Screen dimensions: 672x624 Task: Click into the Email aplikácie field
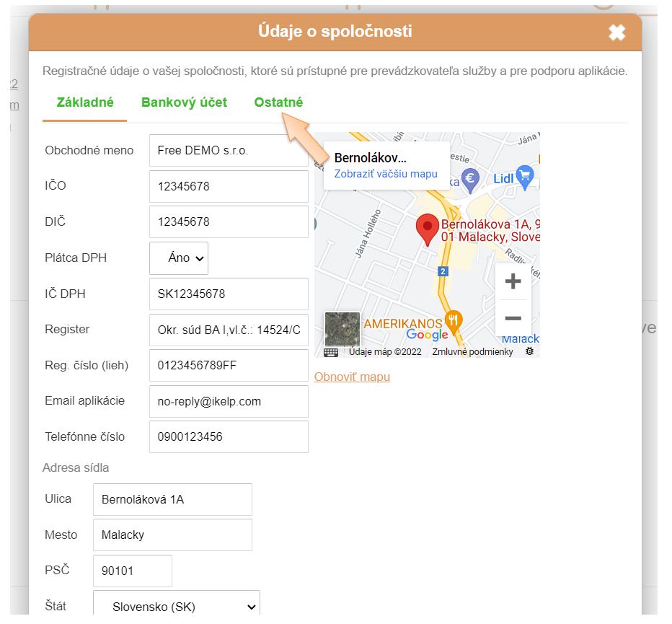[229, 401]
